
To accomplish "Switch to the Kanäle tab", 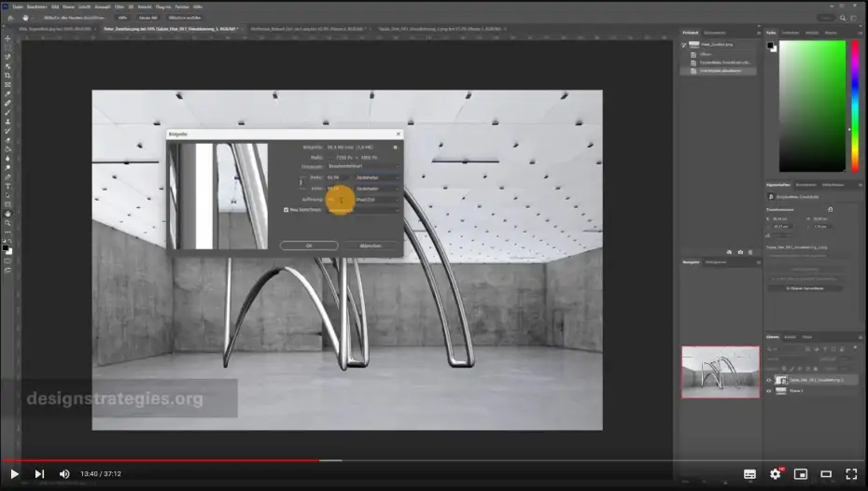I will click(790, 337).
